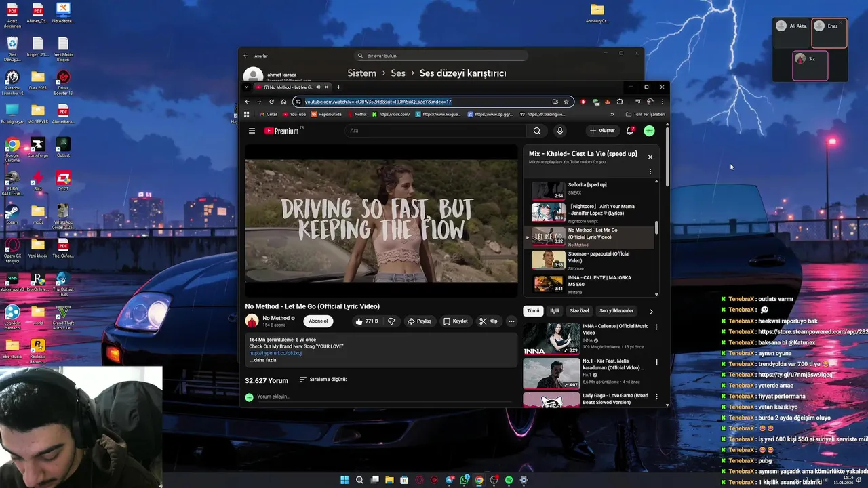Open PUBG Battlegrounds desktop shortcut

click(x=12, y=182)
